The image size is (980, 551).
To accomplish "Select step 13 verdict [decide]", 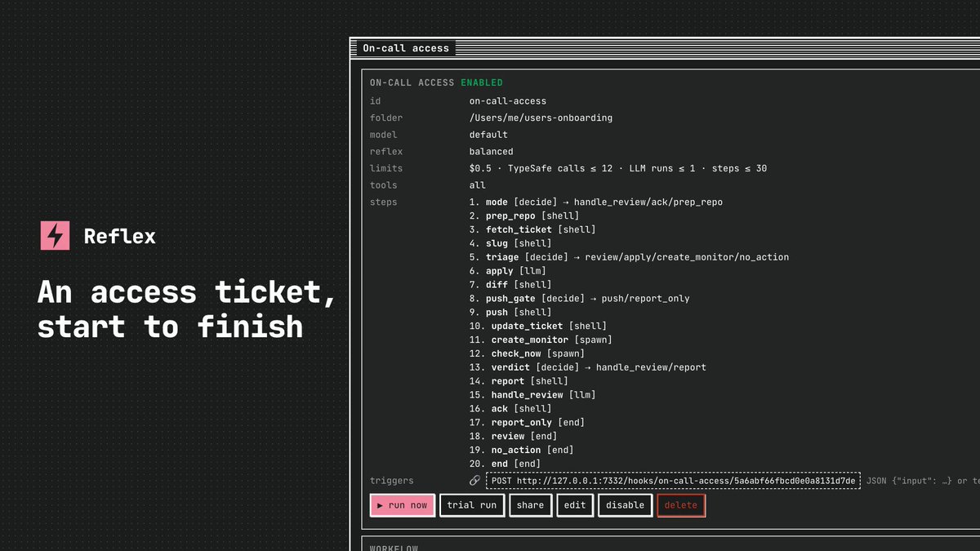I will (x=588, y=367).
